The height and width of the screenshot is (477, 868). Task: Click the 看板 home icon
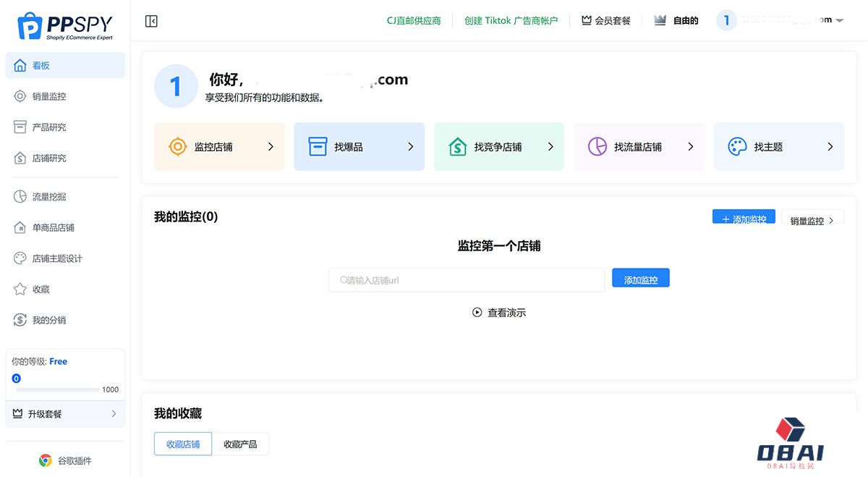pos(20,65)
